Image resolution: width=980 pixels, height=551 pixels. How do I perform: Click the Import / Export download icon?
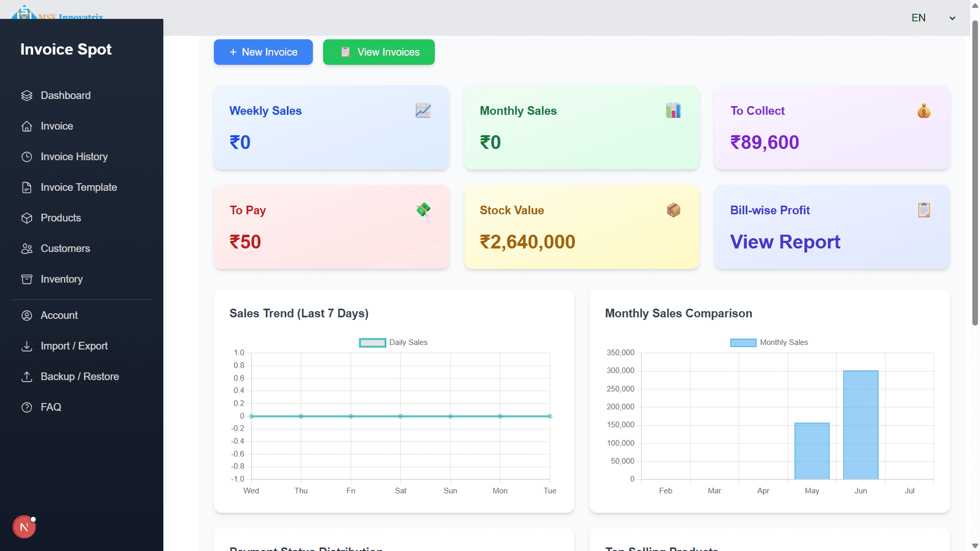pos(27,346)
